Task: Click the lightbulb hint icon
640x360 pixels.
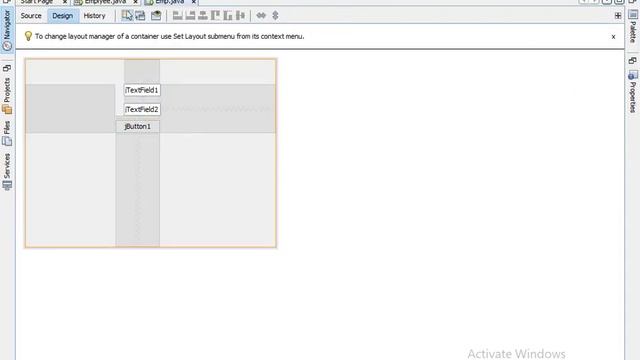Action: [x=28, y=36]
